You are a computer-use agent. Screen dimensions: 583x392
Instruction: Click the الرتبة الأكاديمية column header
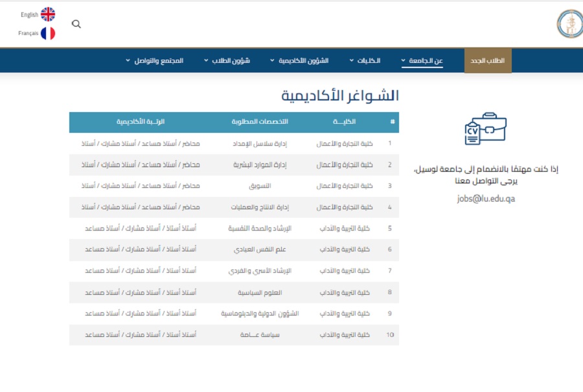point(141,122)
